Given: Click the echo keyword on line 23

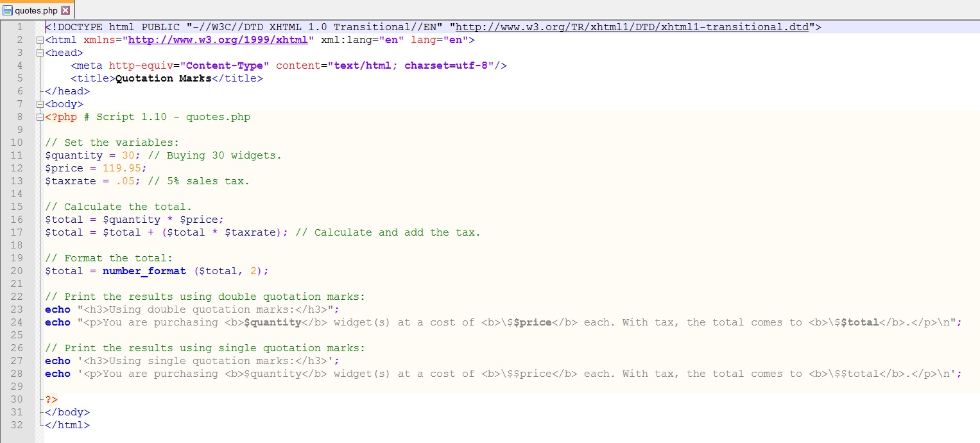Looking at the screenshot, I should (x=58, y=309).
